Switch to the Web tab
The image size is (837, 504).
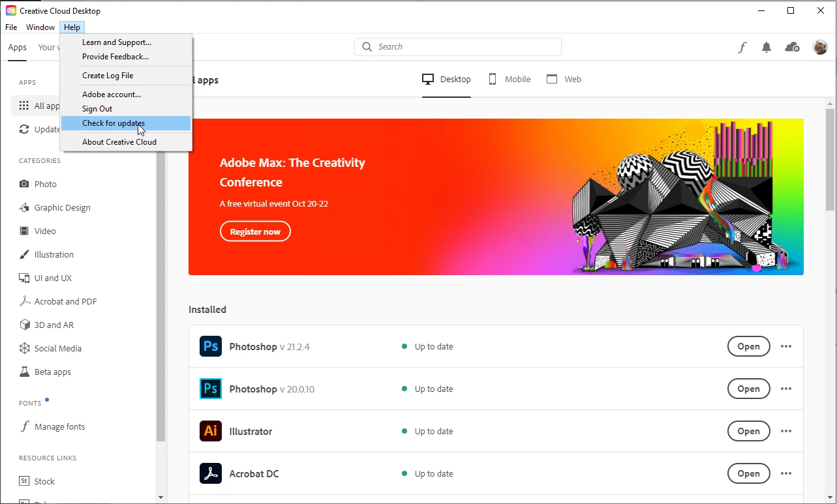[564, 80]
